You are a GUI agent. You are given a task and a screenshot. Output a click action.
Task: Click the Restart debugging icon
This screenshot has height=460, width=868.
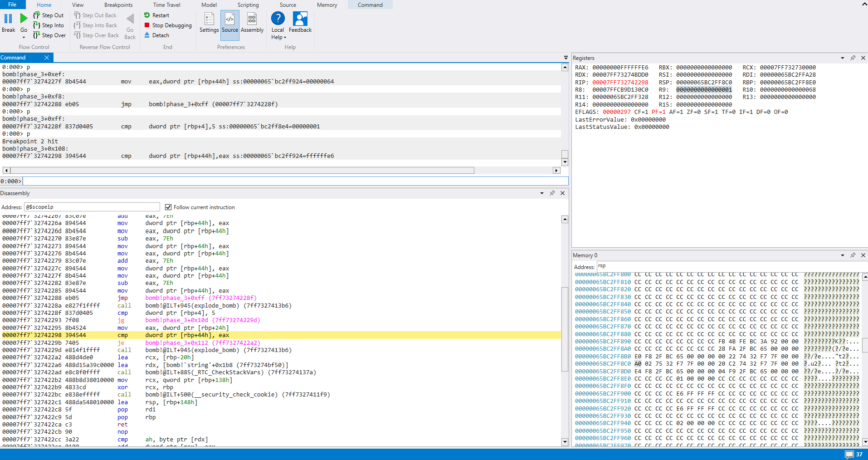point(147,15)
